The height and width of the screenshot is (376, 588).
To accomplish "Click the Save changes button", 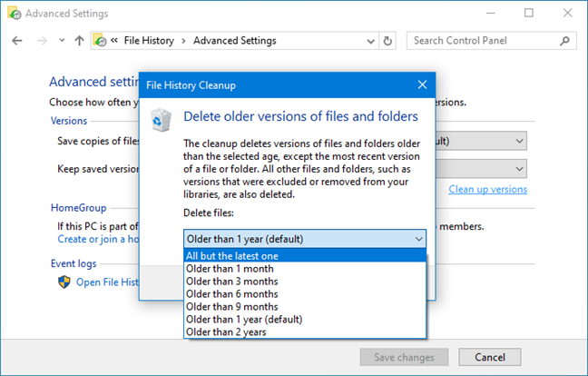I will tap(404, 357).
